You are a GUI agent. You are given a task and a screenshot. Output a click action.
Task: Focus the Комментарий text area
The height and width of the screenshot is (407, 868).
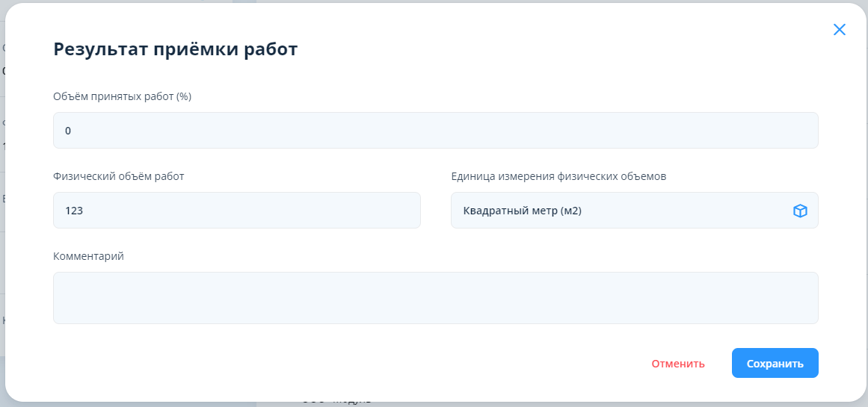tap(435, 297)
